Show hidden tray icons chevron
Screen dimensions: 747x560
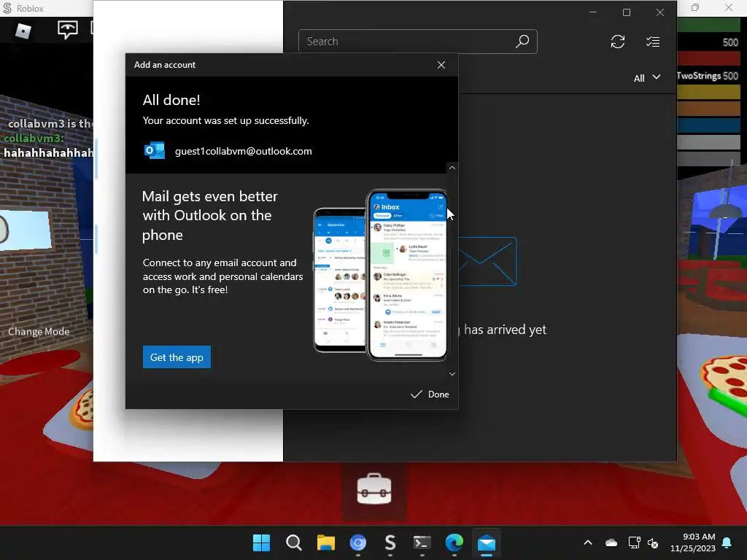pos(588,542)
